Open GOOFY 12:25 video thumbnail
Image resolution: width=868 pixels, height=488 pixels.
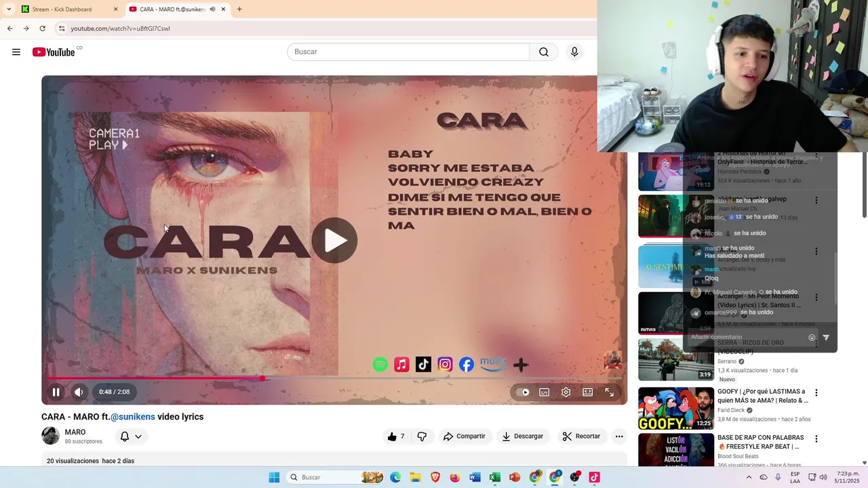coord(676,409)
